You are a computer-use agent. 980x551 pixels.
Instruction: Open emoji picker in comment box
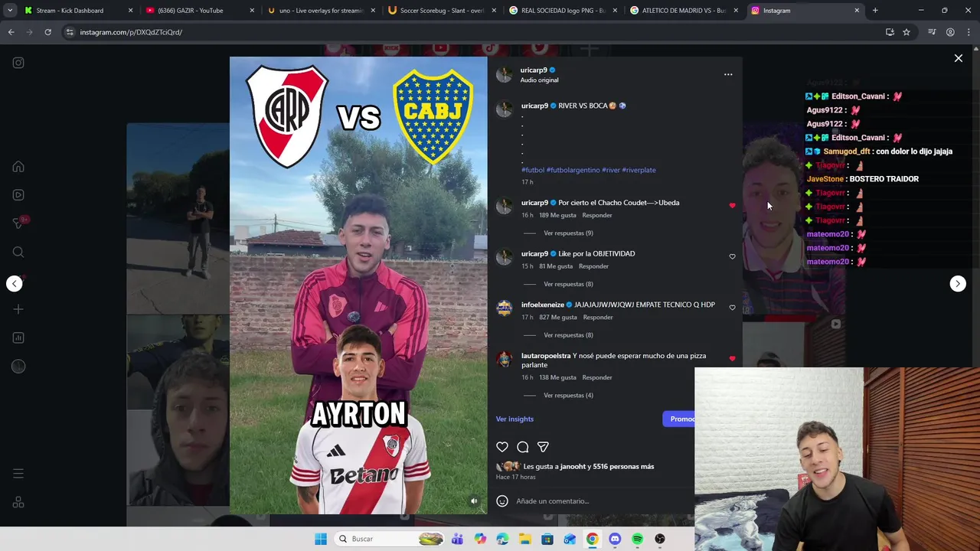(502, 501)
